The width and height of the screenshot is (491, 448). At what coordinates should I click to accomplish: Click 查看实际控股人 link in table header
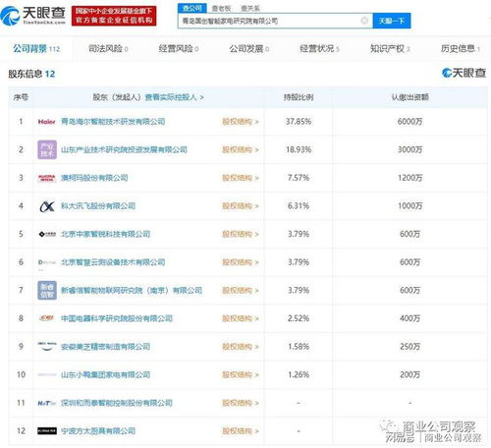(x=174, y=97)
